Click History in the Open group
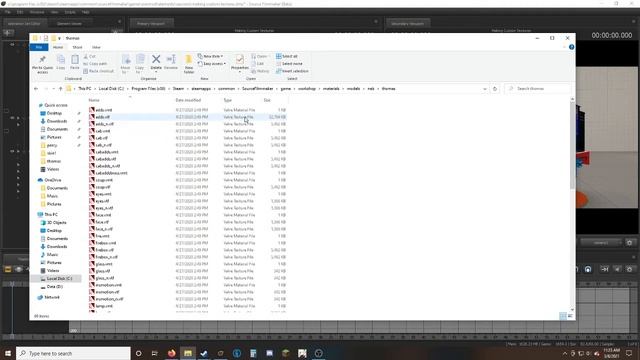640x360 pixels. (260, 71)
